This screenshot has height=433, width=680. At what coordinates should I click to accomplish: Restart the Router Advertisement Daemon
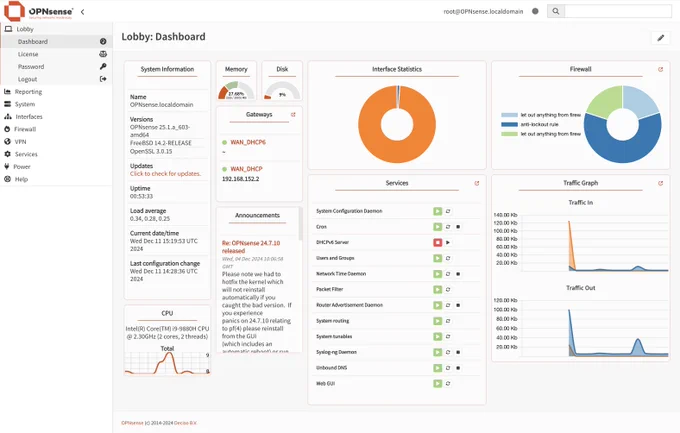pos(448,305)
